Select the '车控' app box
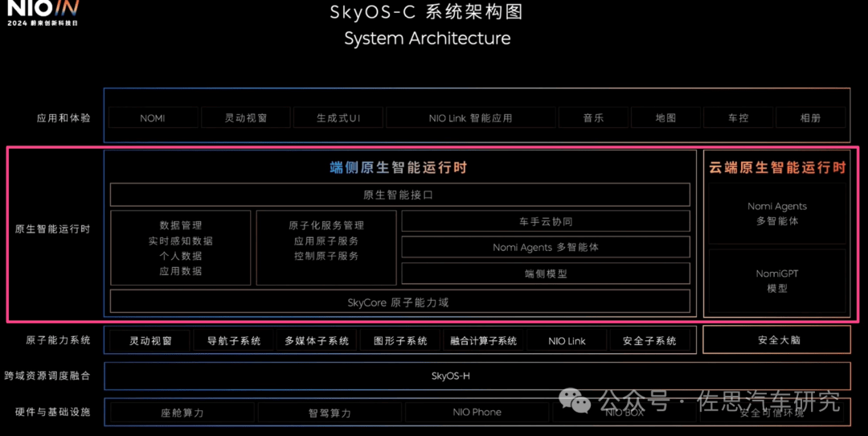Screen dimensions: 868x436 pyautogui.click(x=739, y=118)
